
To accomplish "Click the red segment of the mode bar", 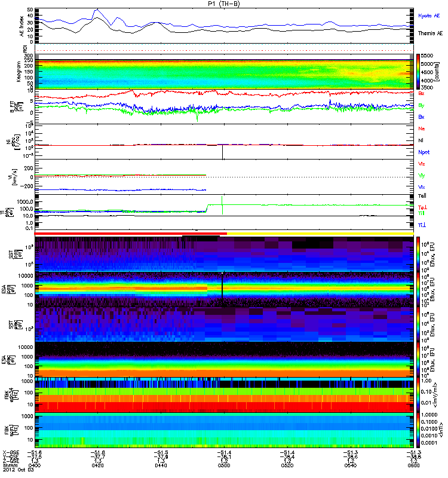I will [131, 234].
